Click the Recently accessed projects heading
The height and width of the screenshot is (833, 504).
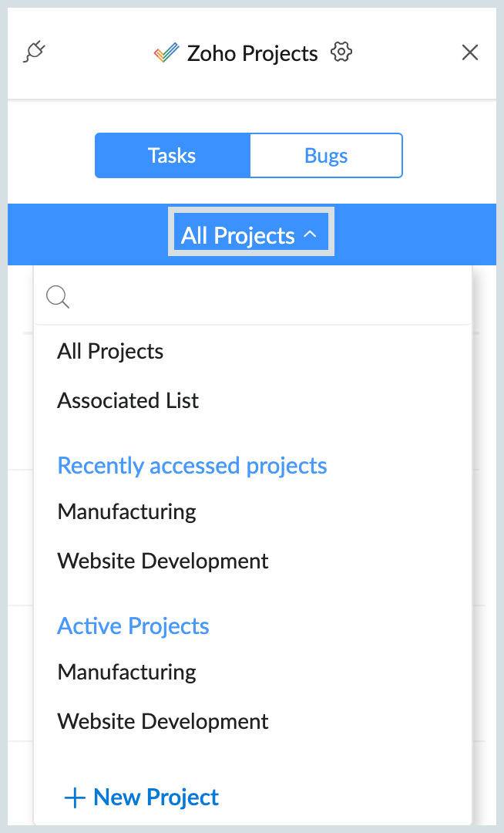[x=192, y=466]
